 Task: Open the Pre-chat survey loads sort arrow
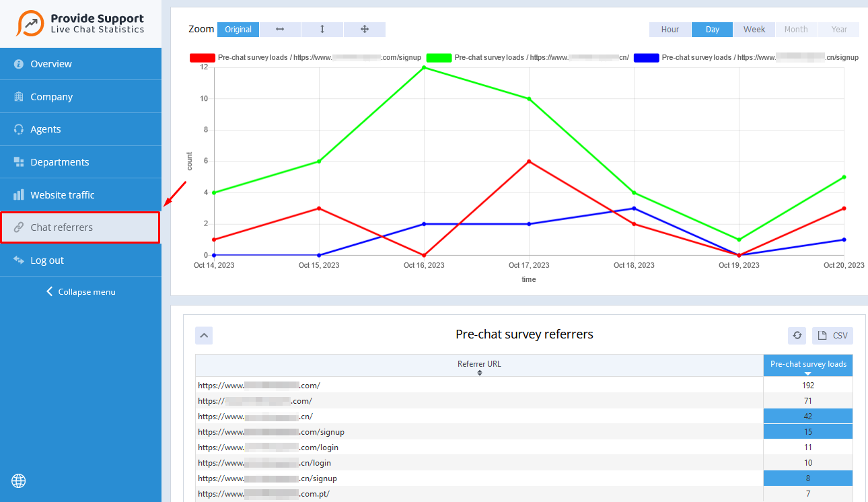point(807,373)
